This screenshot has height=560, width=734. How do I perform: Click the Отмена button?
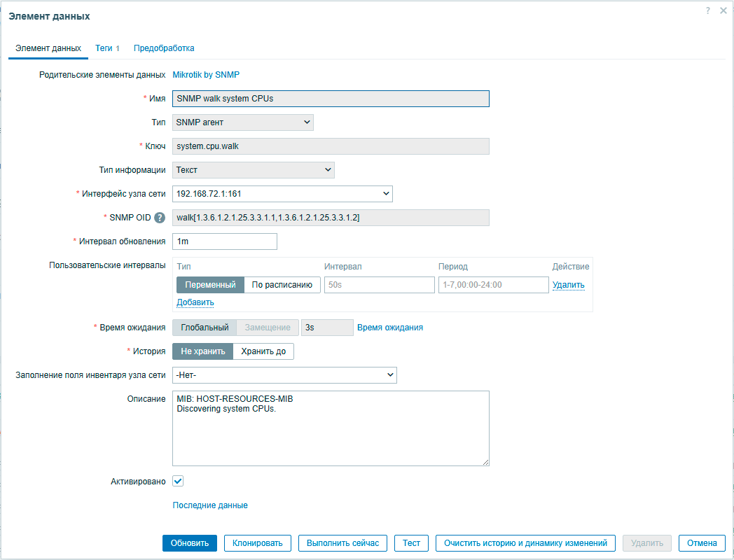702,543
